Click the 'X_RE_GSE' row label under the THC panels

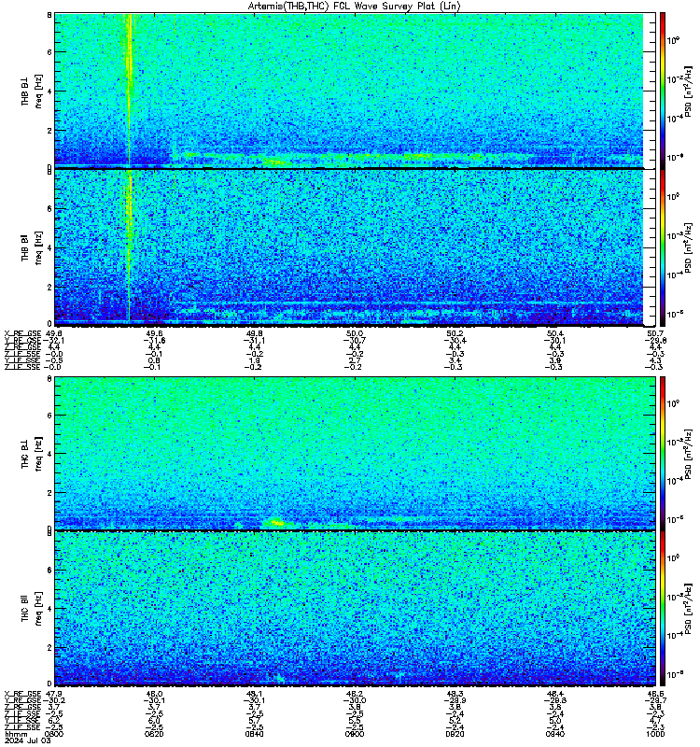pyautogui.click(x=22, y=694)
